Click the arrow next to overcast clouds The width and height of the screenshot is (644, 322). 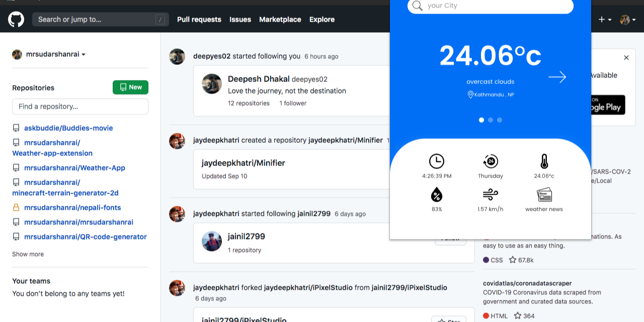tap(556, 77)
